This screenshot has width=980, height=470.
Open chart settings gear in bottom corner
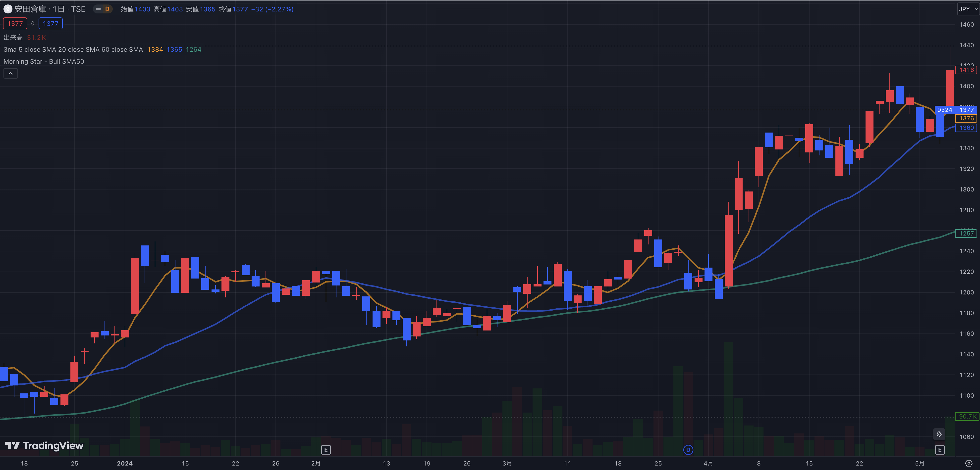tap(969, 463)
